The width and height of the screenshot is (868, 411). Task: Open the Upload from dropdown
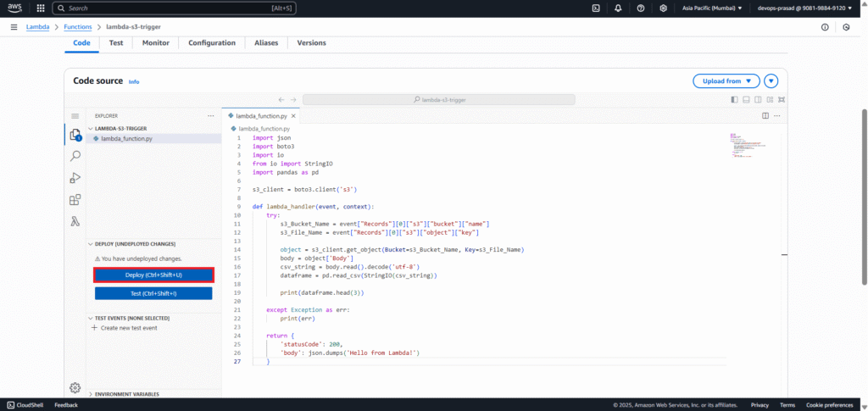[x=726, y=81]
